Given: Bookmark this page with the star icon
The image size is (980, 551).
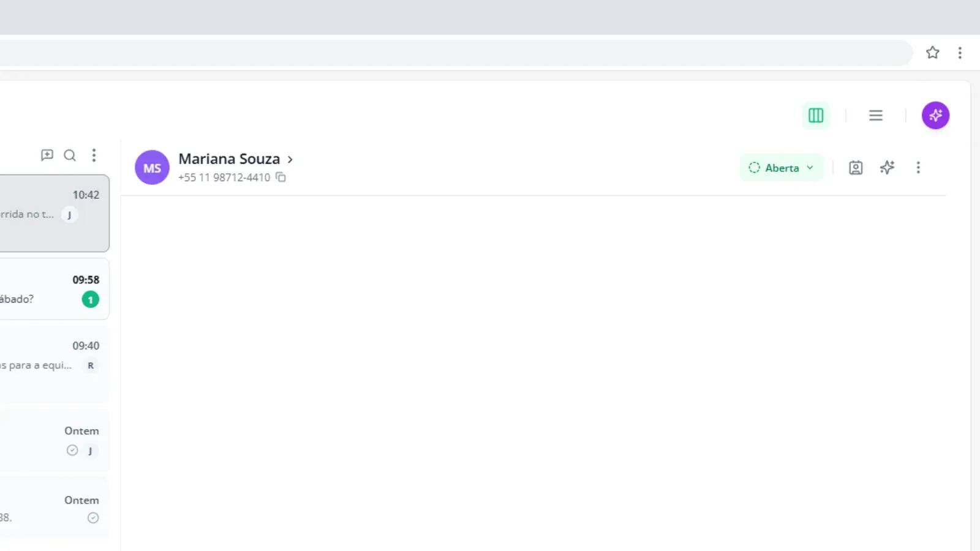Looking at the screenshot, I should pos(932,53).
